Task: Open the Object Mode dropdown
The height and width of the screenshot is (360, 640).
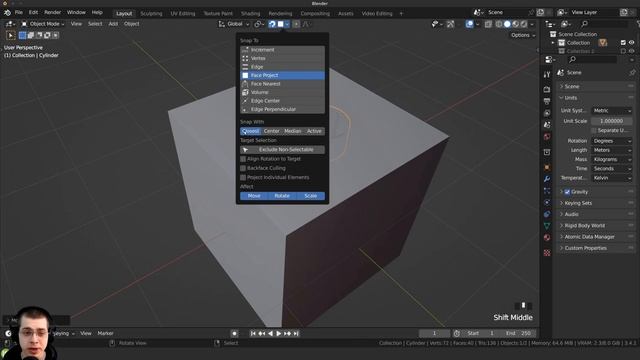Action: pos(42,24)
